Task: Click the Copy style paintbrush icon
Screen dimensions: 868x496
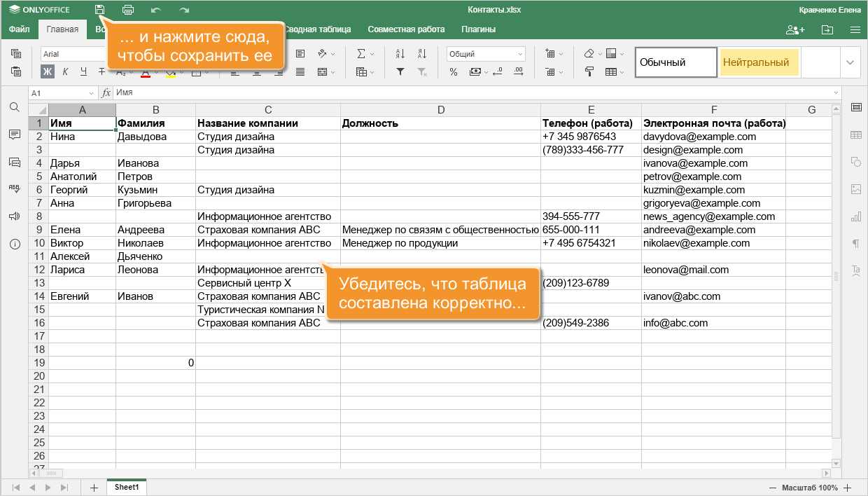Action: (x=589, y=71)
